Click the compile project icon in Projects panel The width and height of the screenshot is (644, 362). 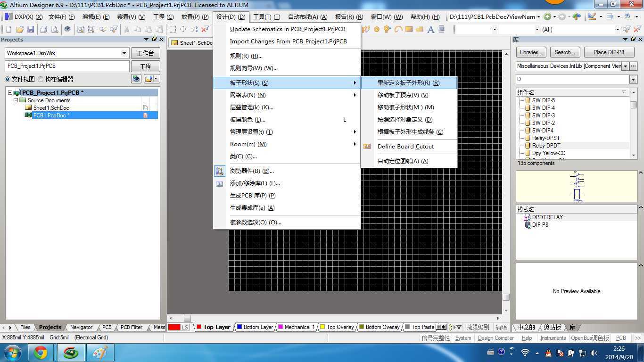click(x=136, y=79)
